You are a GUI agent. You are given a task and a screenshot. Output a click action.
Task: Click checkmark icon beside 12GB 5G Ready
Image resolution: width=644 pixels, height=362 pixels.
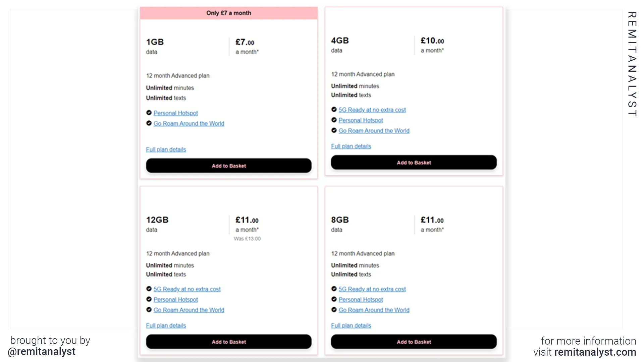click(149, 289)
